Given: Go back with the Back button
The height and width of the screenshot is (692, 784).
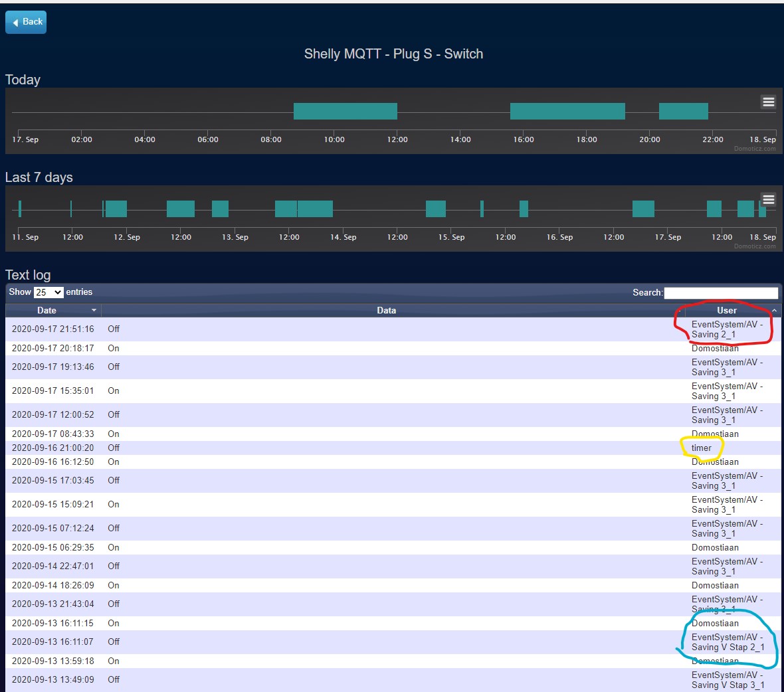Looking at the screenshot, I should click(x=26, y=22).
